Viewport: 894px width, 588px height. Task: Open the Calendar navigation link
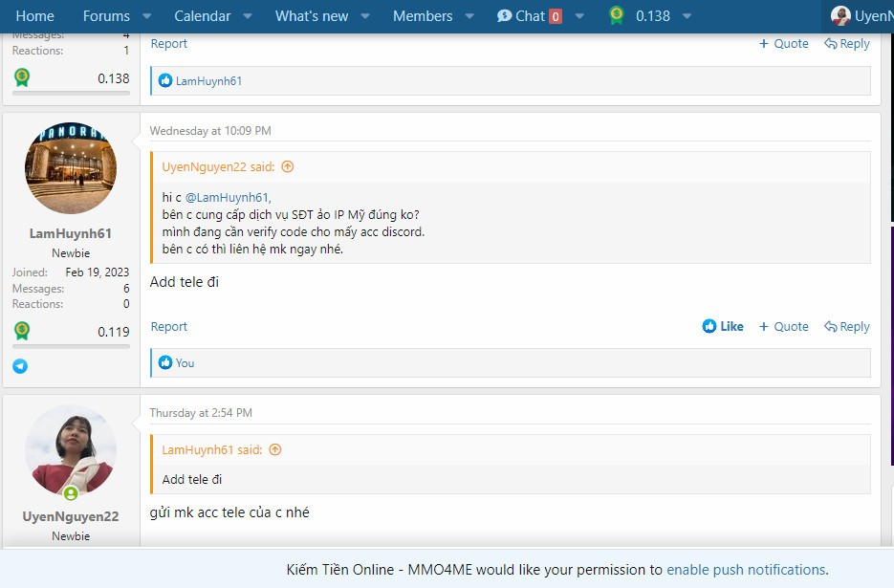[203, 16]
